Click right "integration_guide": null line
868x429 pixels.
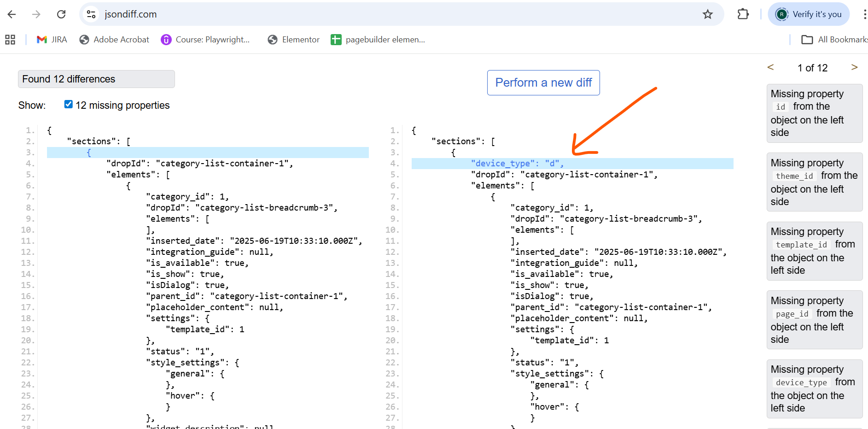click(x=574, y=263)
